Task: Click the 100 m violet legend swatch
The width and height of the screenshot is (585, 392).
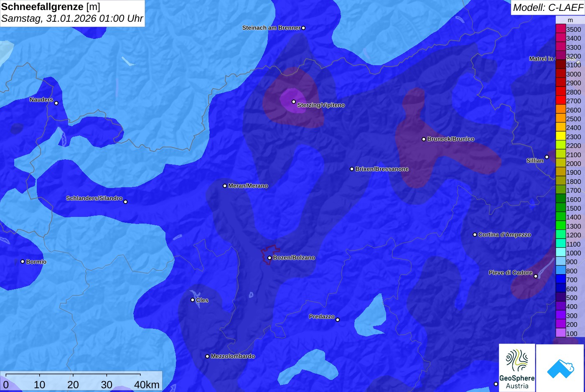Action: tap(560, 333)
